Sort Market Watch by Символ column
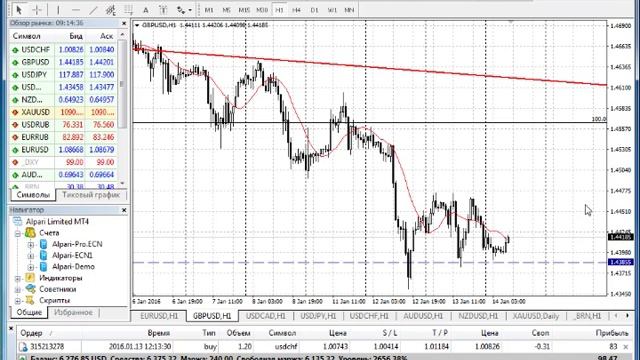The width and height of the screenshot is (640, 360). point(27,36)
